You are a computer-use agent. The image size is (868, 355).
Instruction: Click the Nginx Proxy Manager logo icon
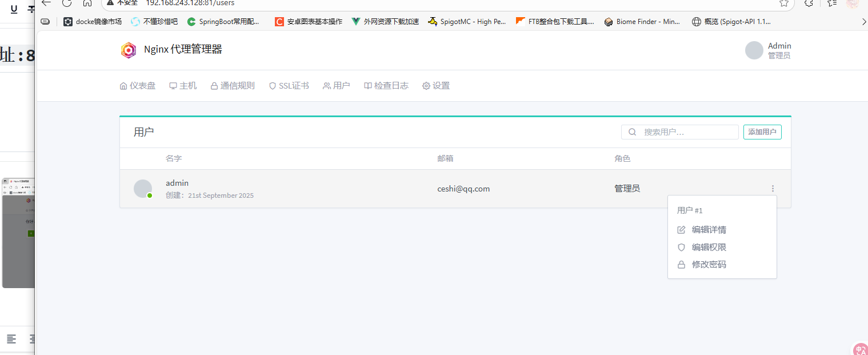(x=129, y=50)
